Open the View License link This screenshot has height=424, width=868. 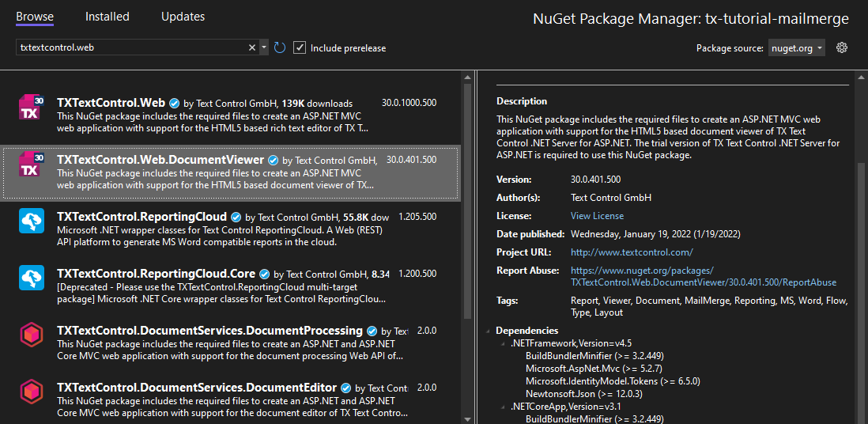point(598,216)
